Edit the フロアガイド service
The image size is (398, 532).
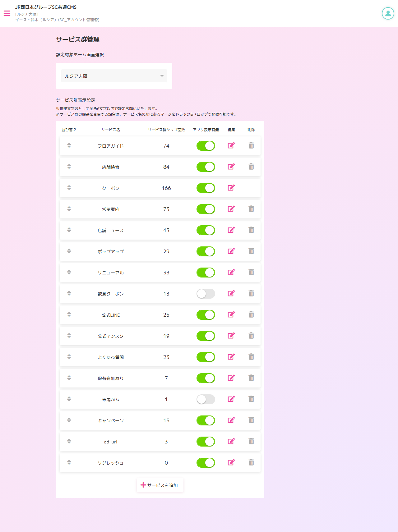click(x=231, y=145)
